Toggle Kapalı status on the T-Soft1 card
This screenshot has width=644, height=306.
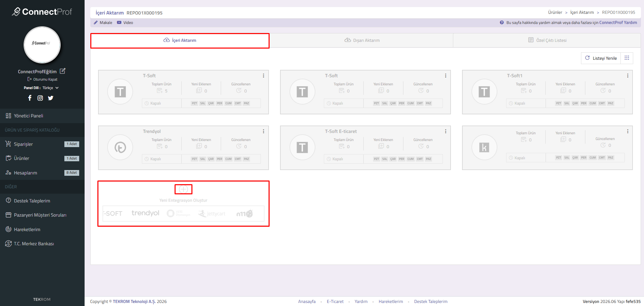point(526,103)
